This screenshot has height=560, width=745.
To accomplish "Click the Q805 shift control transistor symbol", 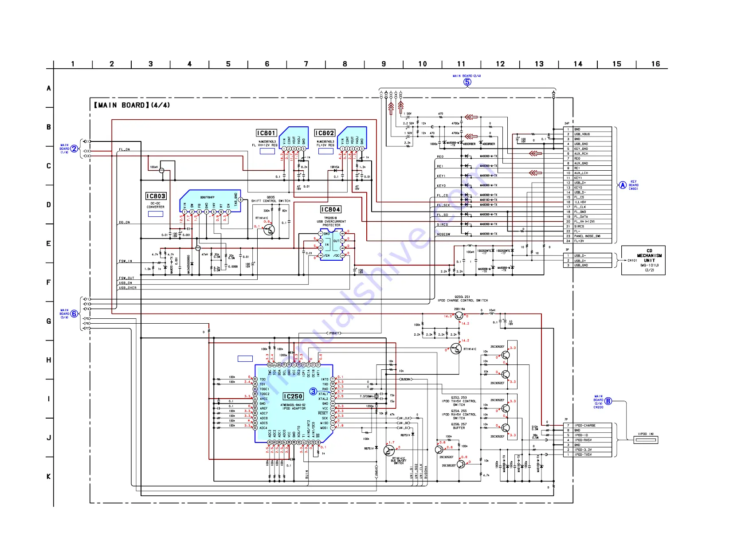I will tap(269, 230).
